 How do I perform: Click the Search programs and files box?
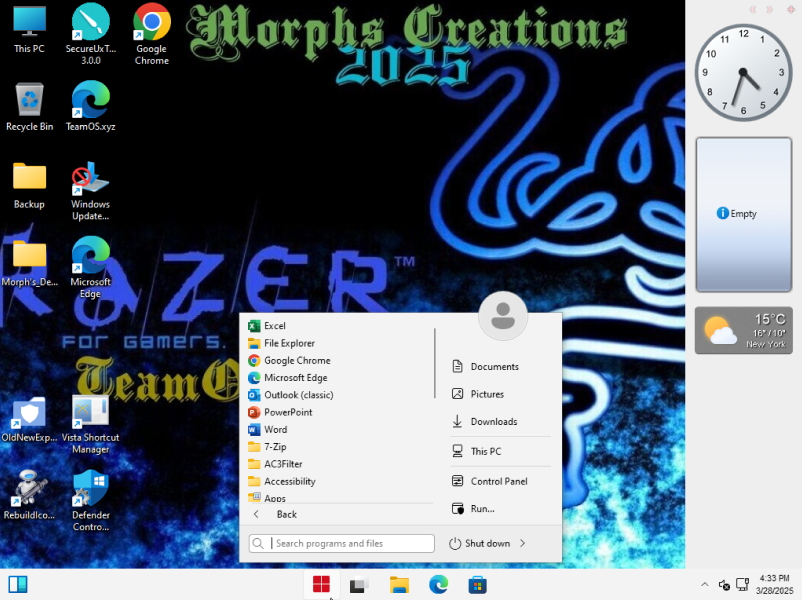(342, 543)
